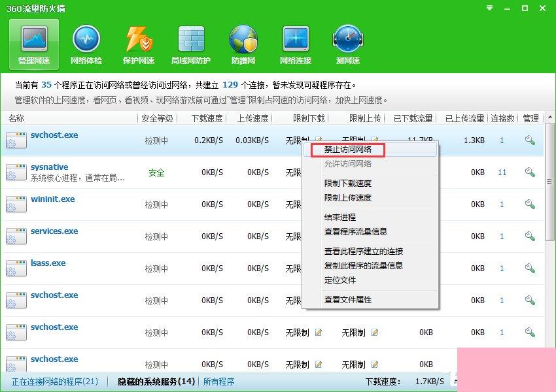This screenshot has width=556, height=392.
Task: Open the 防蹭网 anti-freeloading tool
Action: click(243, 44)
